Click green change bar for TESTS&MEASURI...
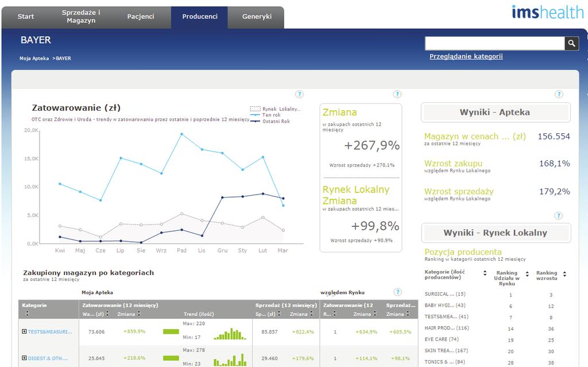 click(171, 331)
